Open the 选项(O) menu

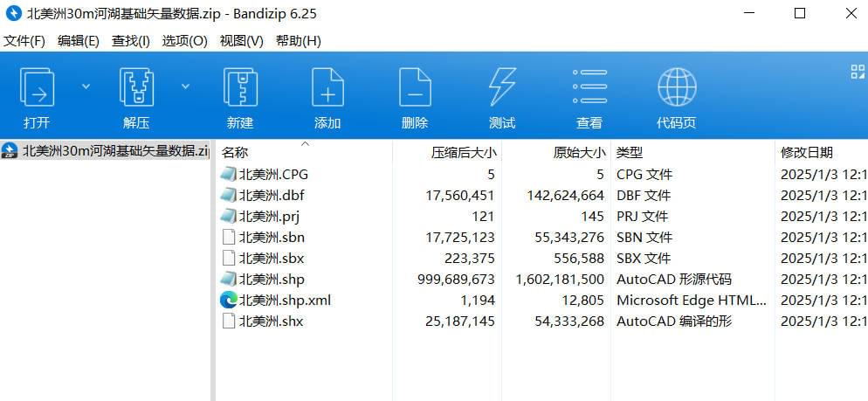pos(184,41)
